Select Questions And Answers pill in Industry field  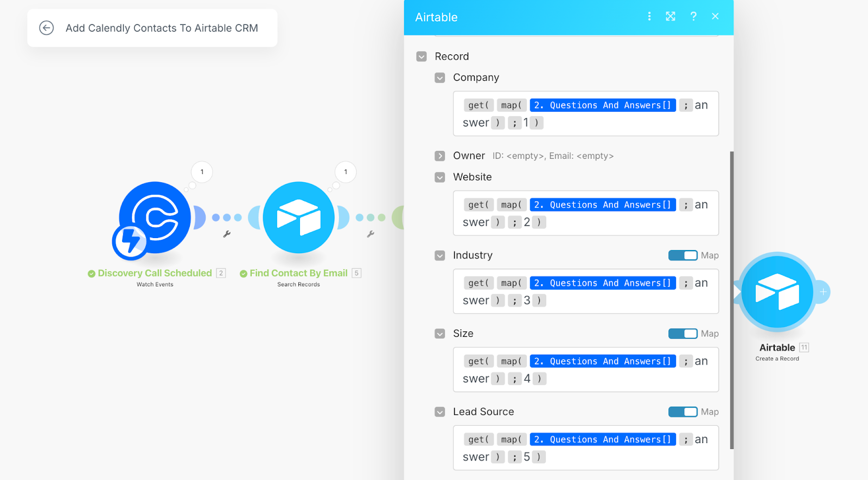[x=603, y=283]
